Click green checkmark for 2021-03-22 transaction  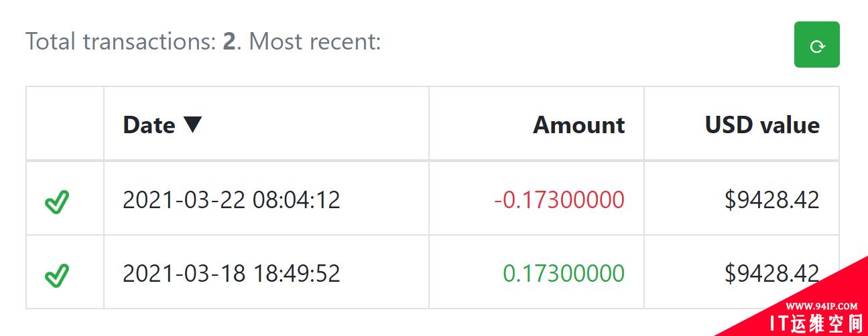[x=57, y=201]
